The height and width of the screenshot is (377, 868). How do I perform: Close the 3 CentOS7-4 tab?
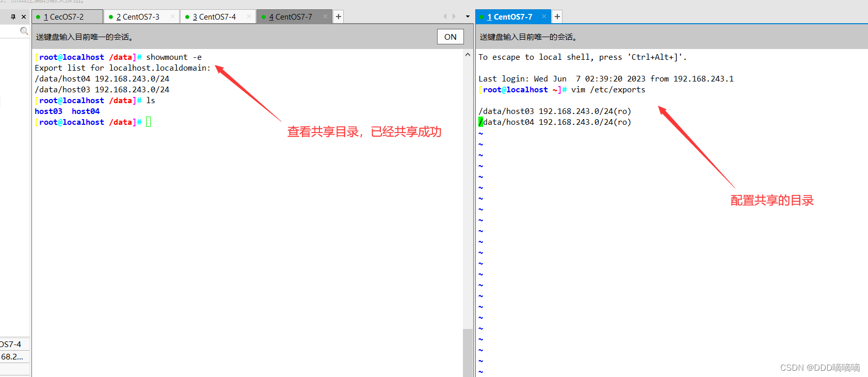(x=249, y=17)
